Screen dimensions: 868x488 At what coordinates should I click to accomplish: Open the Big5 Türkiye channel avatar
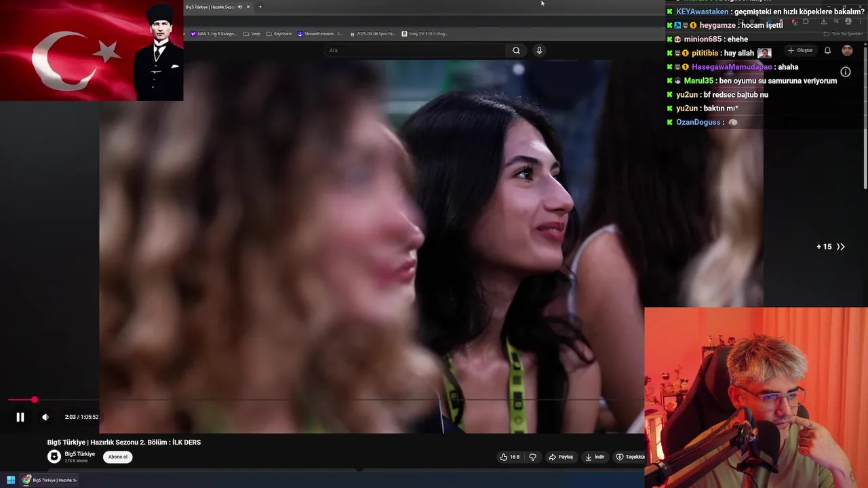[54, 457]
